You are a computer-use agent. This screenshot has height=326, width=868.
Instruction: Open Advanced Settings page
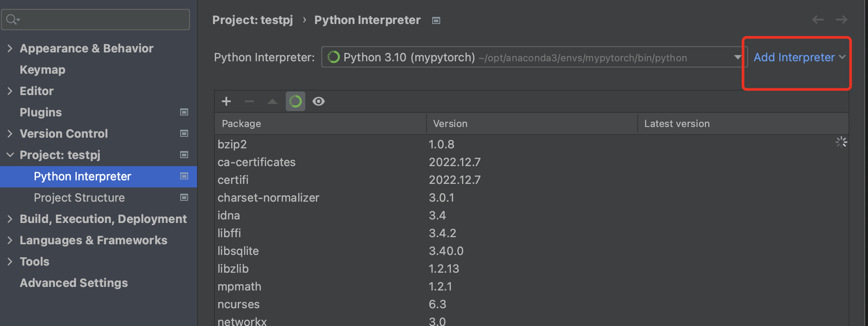point(74,283)
